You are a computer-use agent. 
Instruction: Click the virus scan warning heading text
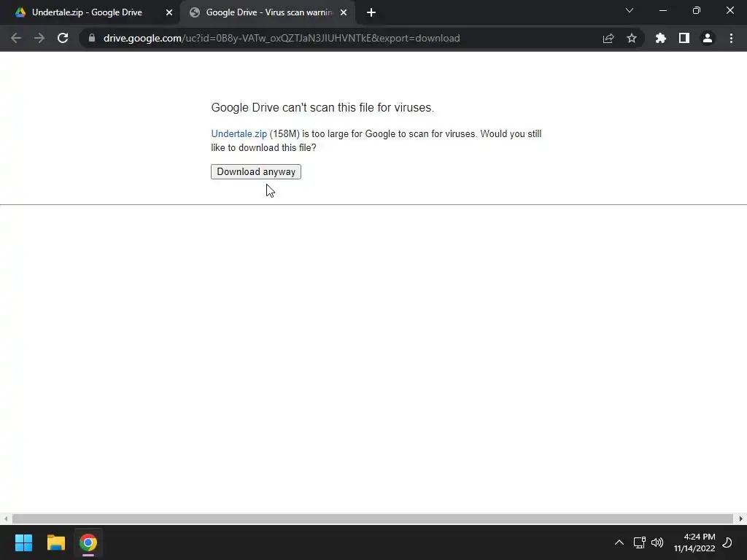[x=322, y=108]
